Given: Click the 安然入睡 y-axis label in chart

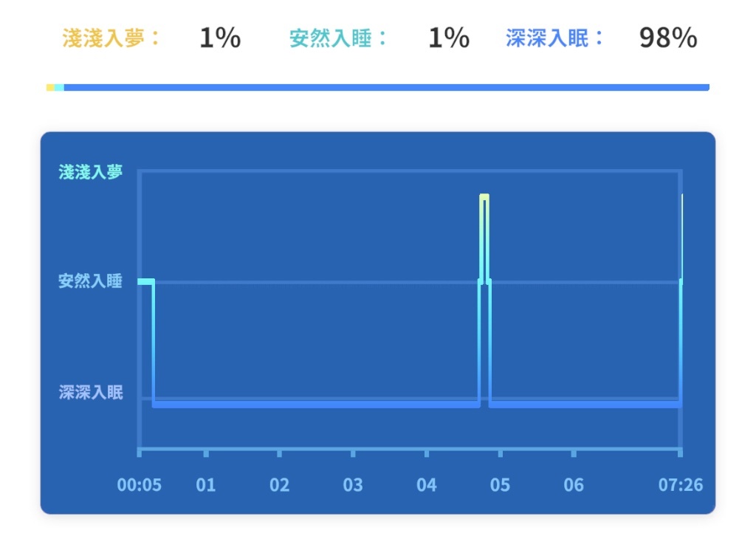Looking at the screenshot, I should (x=91, y=281).
